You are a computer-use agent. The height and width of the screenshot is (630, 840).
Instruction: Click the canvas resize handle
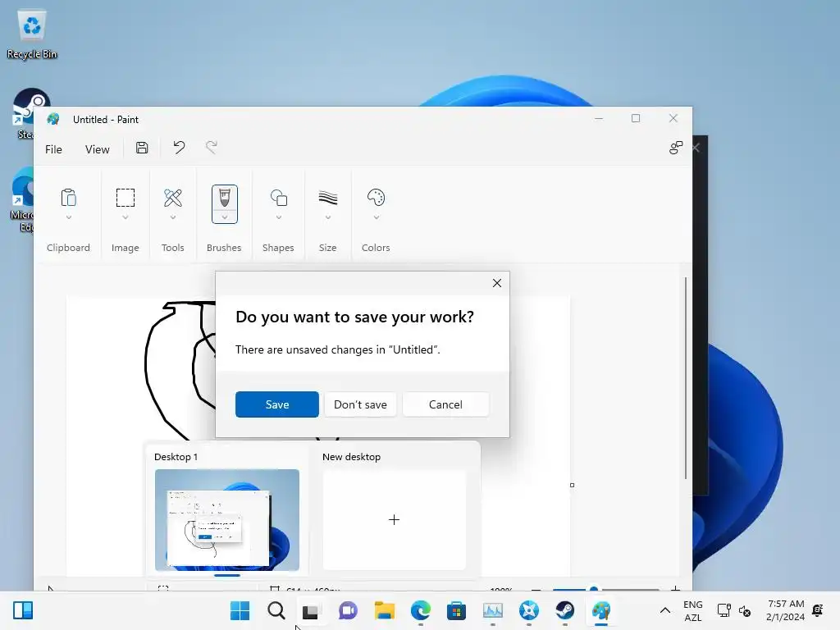(572, 486)
